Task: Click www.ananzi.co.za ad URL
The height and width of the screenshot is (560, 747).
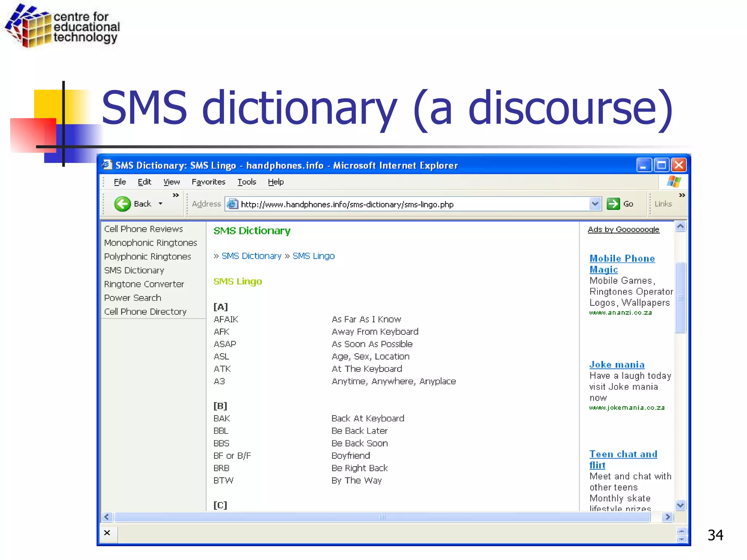Action: (620, 312)
